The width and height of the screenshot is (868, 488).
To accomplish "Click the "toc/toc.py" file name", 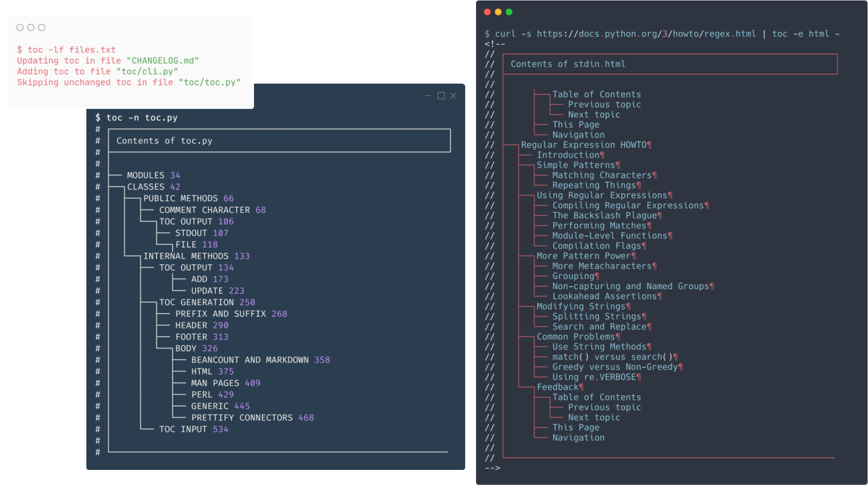I will (x=210, y=82).
